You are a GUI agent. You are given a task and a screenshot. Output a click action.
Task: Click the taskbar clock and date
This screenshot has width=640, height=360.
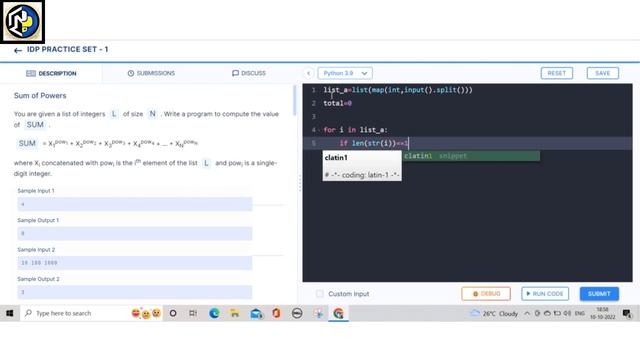[x=602, y=313]
